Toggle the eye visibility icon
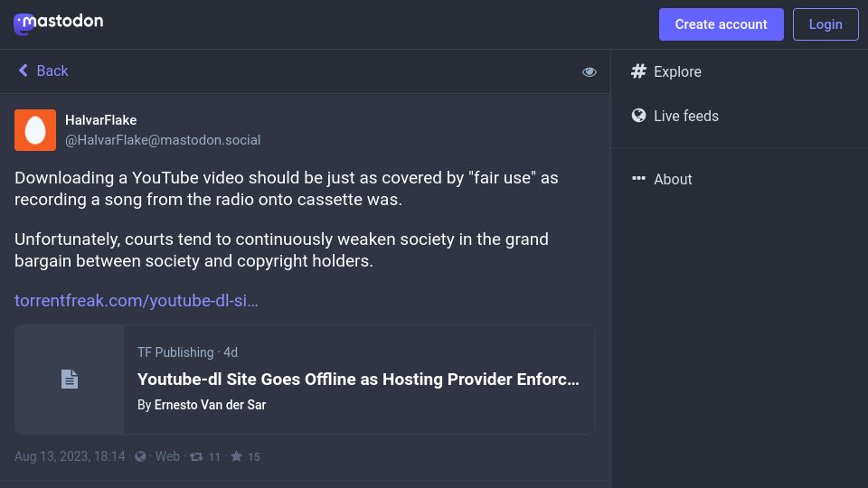The height and width of the screenshot is (488, 868). coord(589,72)
